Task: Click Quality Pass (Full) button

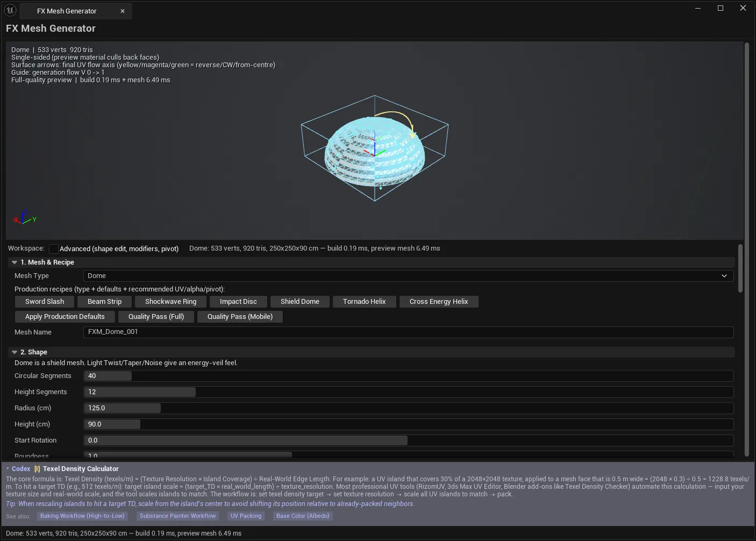Action: coord(156,317)
